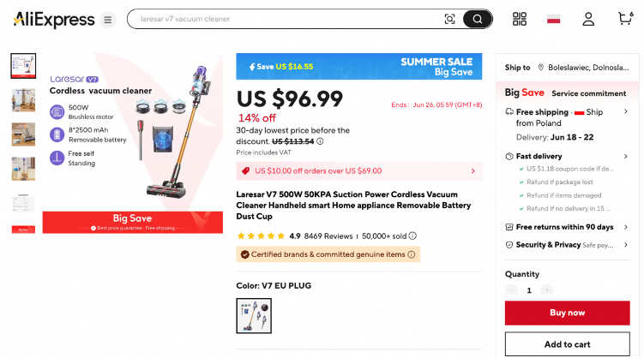Click info icon next to 50,000+ sold

(x=412, y=236)
